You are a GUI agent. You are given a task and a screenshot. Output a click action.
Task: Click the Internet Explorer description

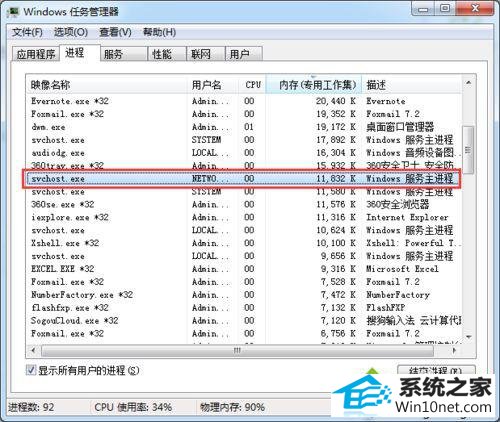[407, 217]
